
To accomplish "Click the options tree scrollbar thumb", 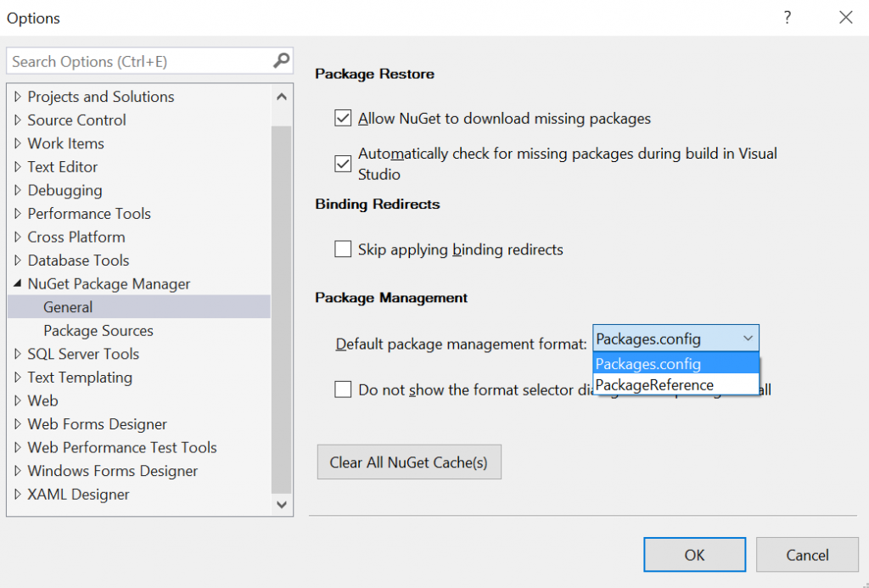I will point(282,309).
